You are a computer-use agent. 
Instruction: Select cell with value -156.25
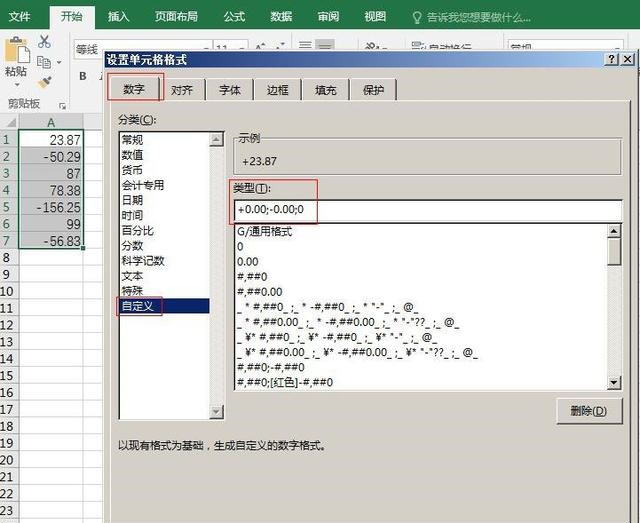(51, 207)
